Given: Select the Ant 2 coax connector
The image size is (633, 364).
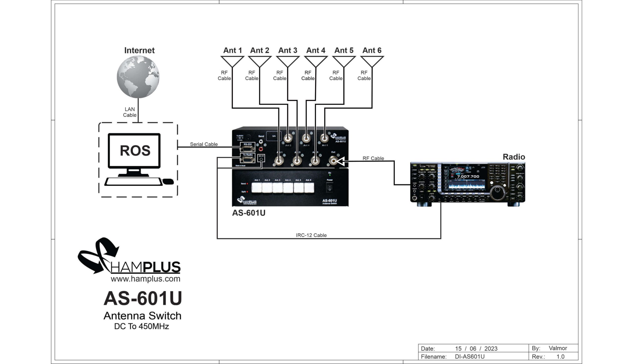Looking at the screenshot, I should pyautogui.click(x=288, y=138).
